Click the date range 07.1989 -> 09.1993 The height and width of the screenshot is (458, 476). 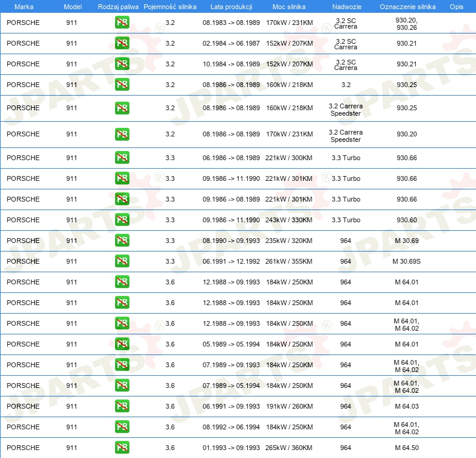coord(231,365)
